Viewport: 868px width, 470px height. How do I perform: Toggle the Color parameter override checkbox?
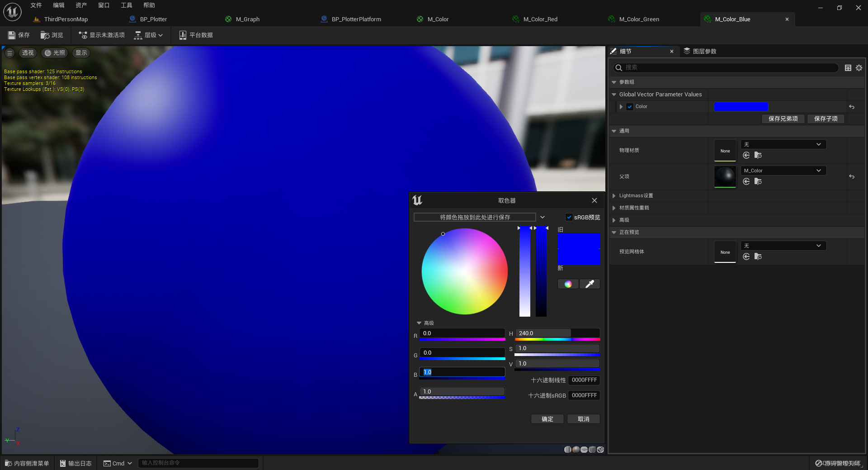click(x=630, y=107)
